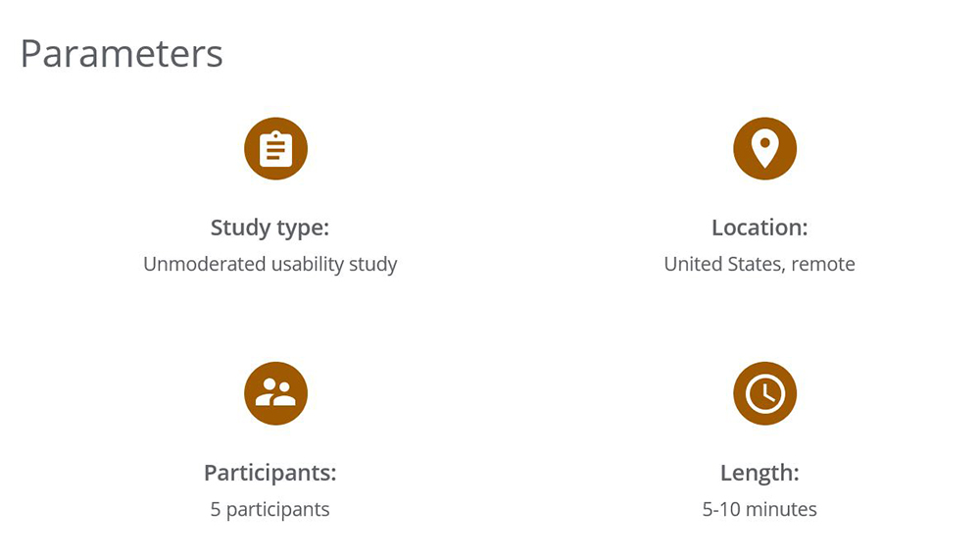
Task: Select Unmoderated usability study text
Action: 270,265
